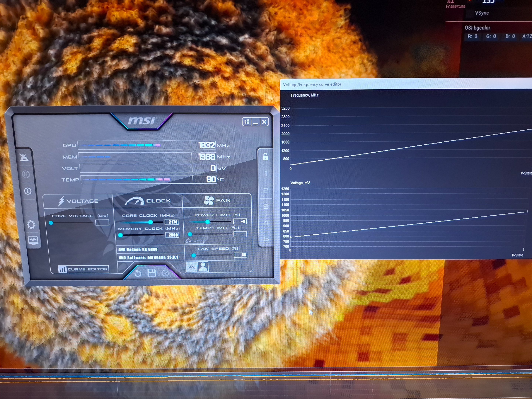532x399 pixels.
Task: Select the Clock panel header
Action: tap(148, 201)
